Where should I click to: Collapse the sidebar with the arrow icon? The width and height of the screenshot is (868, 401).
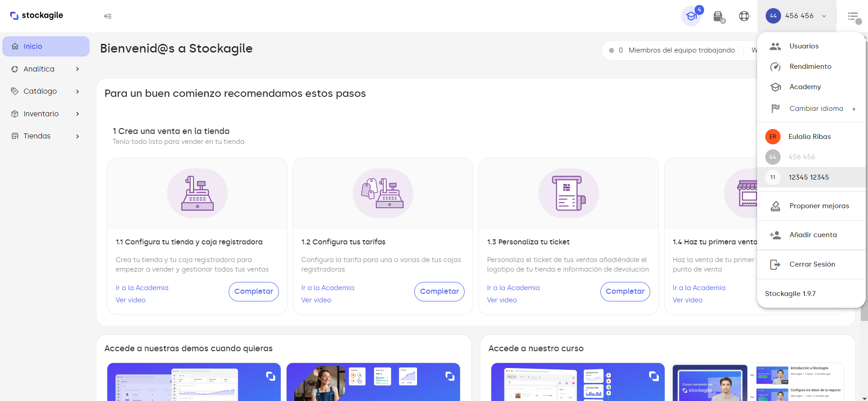pos(108,16)
